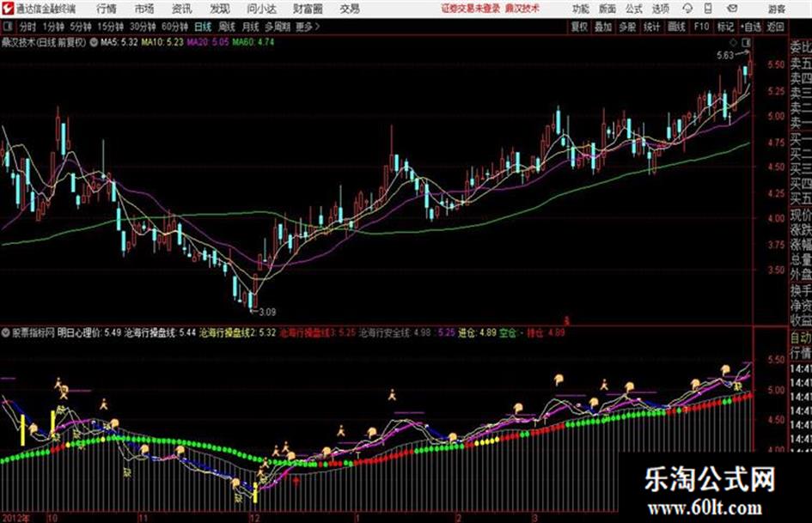Viewport: 812px width, 523px height.
Task: Open the 选项 menu
Action: [660, 9]
